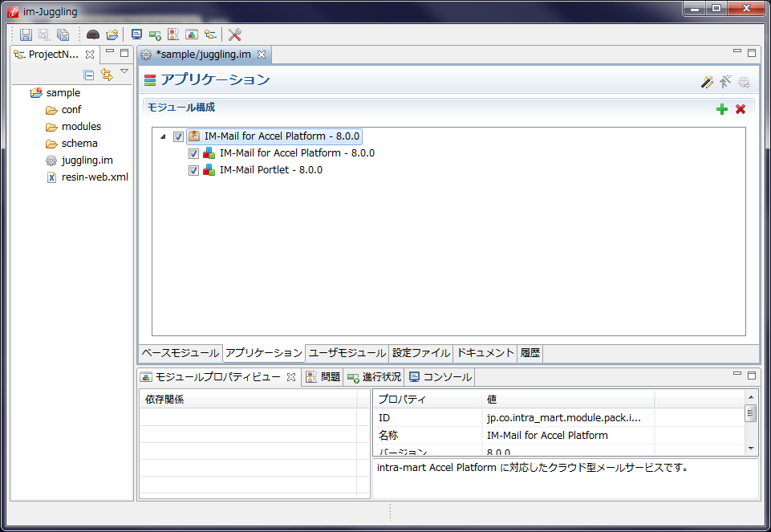Click the Save toolbar icon
This screenshot has width=771, height=532.
26,35
